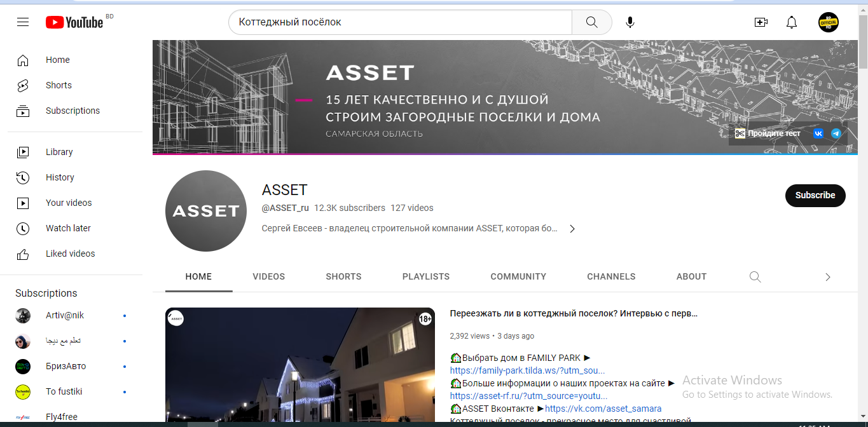Search within channel magnifier icon
The width and height of the screenshot is (868, 427).
tap(755, 277)
